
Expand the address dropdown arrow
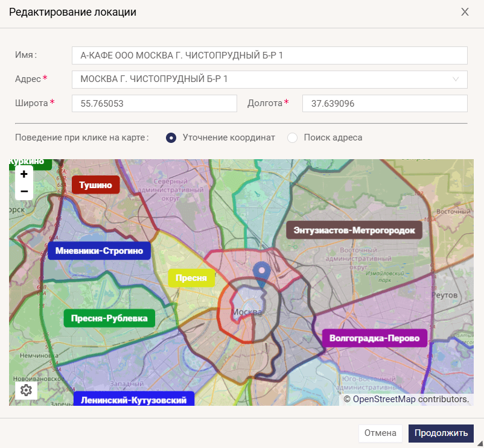click(456, 79)
